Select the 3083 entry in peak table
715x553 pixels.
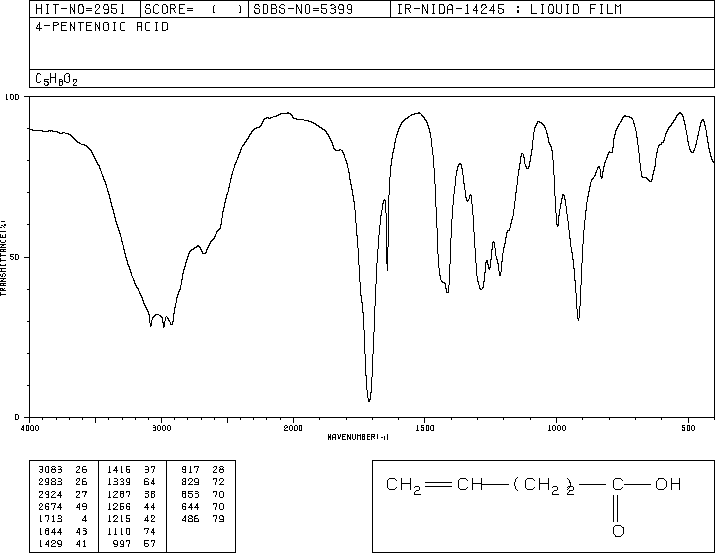51,470
